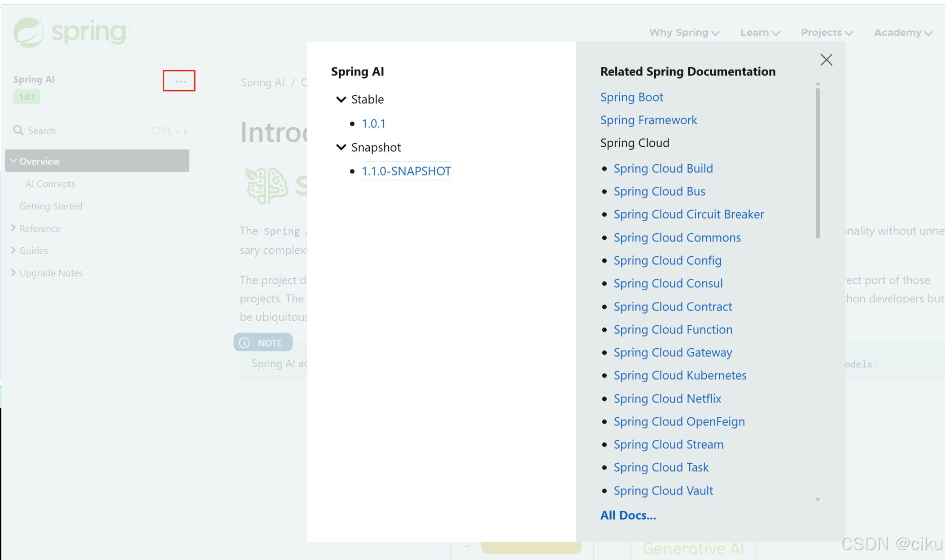Image resolution: width=945 pixels, height=560 pixels.
Task: Collapse the Overview sidebar section
Action: [x=13, y=161]
